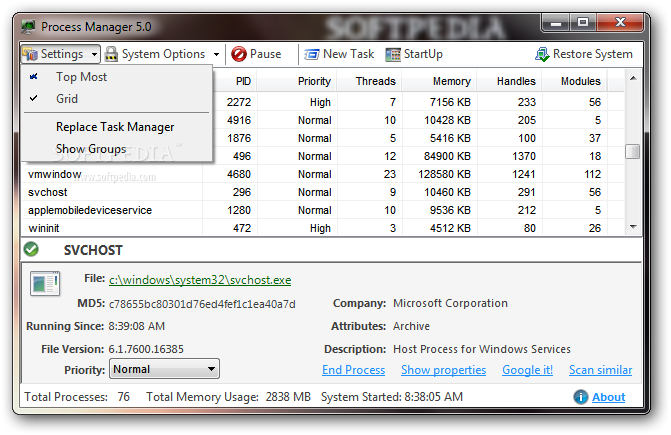Click the scrollbar up arrow
671x435 pixels.
tap(633, 78)
